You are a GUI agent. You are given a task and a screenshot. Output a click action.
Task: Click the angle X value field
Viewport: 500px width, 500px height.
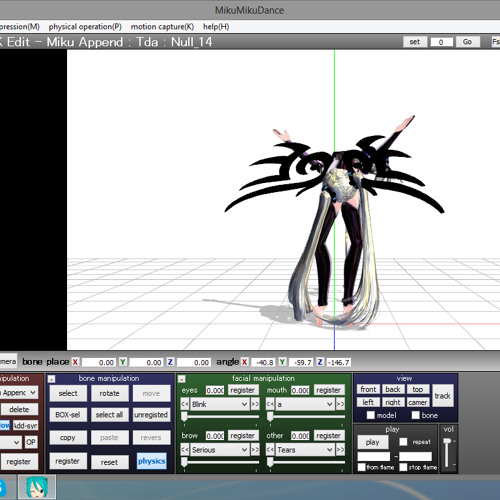[x=263, y=362]
